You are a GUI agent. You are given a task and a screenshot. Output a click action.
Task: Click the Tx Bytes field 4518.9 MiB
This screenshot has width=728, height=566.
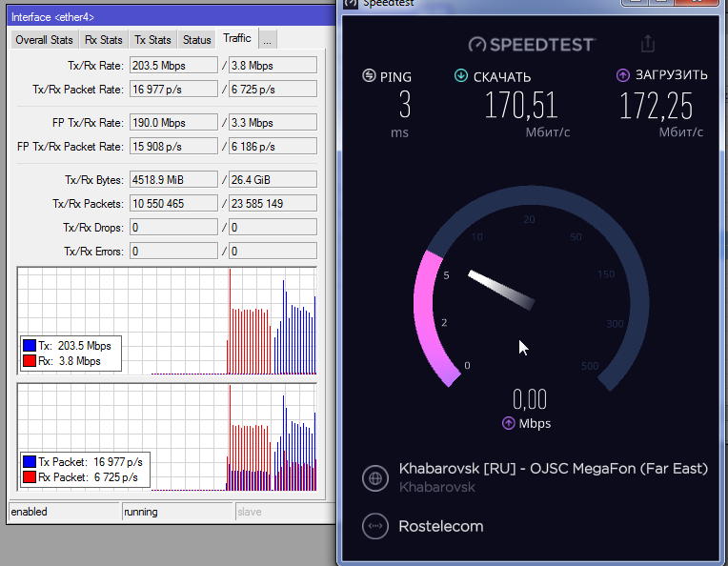tap(173, 180)
